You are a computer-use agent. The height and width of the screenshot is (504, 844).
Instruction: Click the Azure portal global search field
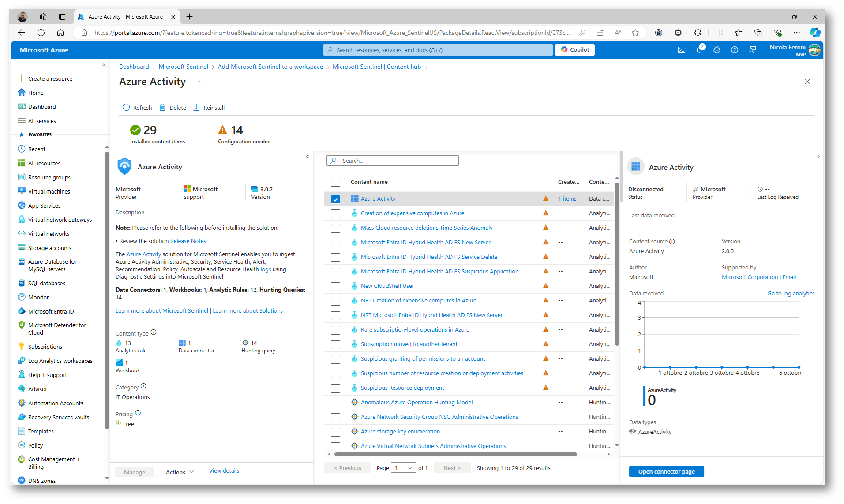[x=438, y=50]
